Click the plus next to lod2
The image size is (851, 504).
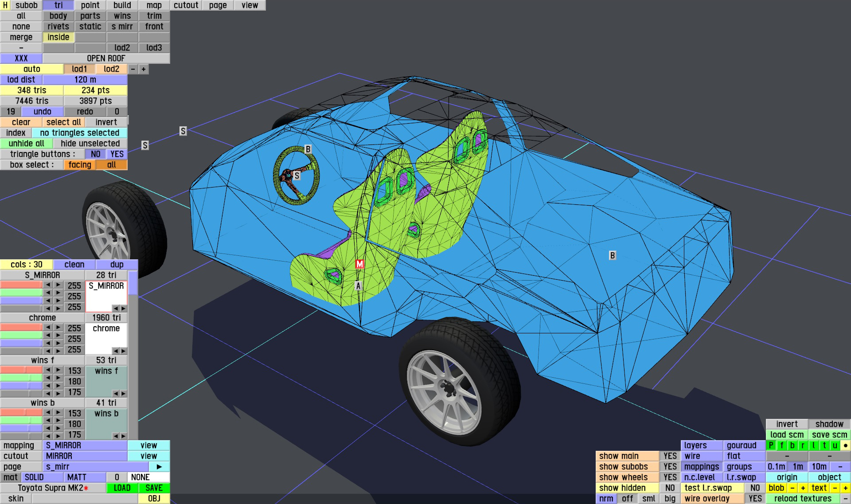[x=144, y=69]
